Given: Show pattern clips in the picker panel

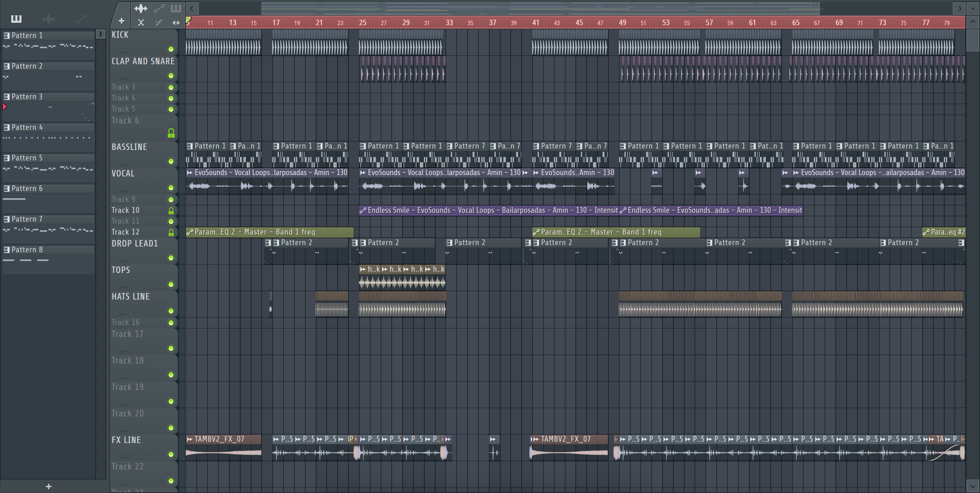Looking at the screenshot, I should (16, 19).
